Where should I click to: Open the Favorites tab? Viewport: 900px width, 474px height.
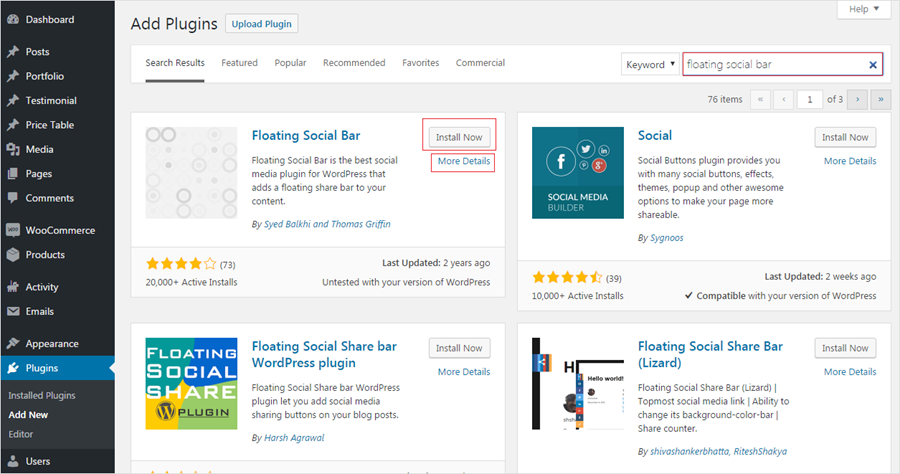[x=421, y=63]
